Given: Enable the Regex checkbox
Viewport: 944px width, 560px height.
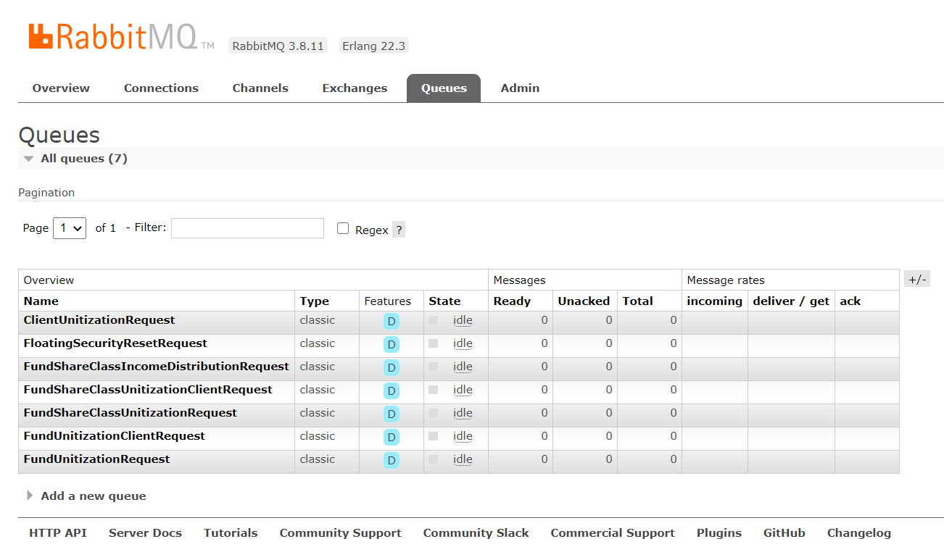Looking at the screenshot, I should 343,229.
